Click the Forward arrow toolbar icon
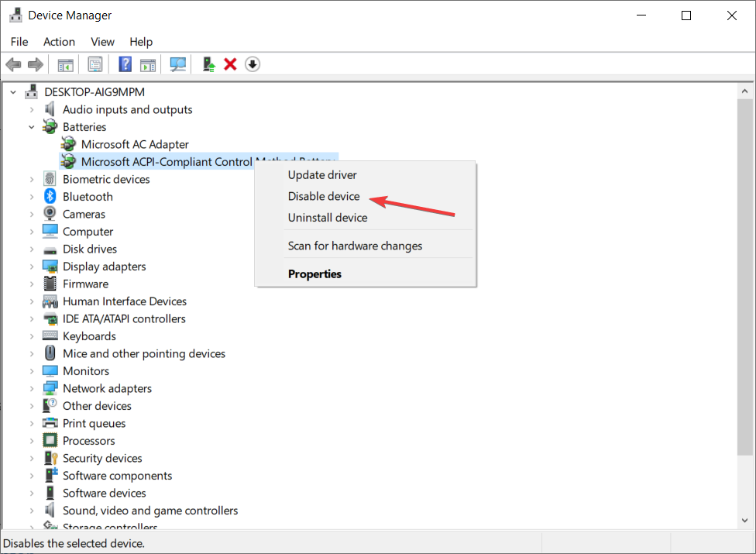The height and width of the screenshot is (554, 756). point(35,64)
